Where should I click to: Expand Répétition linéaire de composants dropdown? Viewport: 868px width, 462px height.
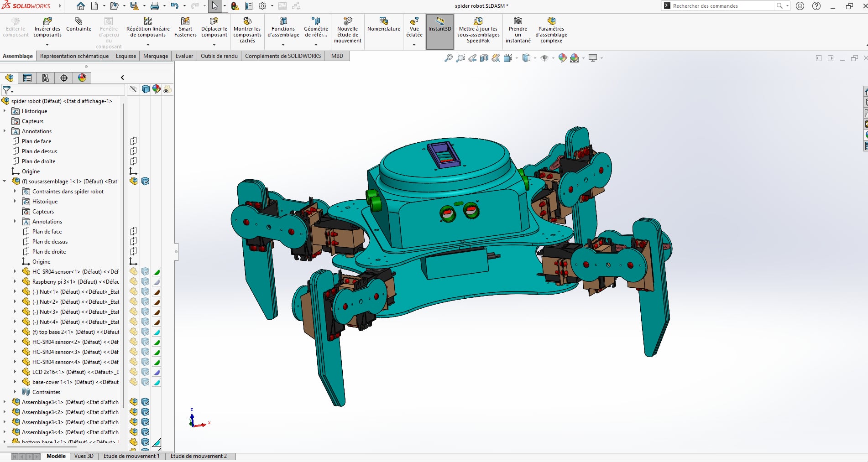pyautogui.click(x=148, y=45)
